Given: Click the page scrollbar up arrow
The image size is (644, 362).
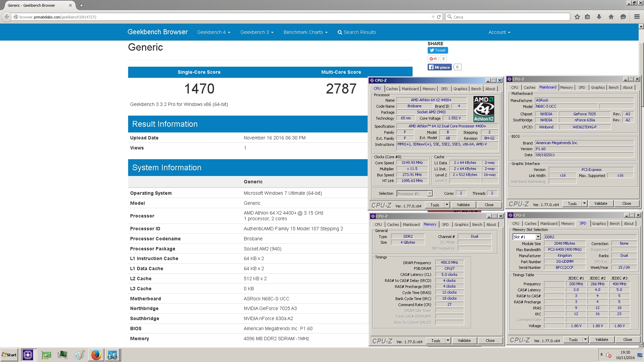Looking at the screenshot, I should (641, 26).
